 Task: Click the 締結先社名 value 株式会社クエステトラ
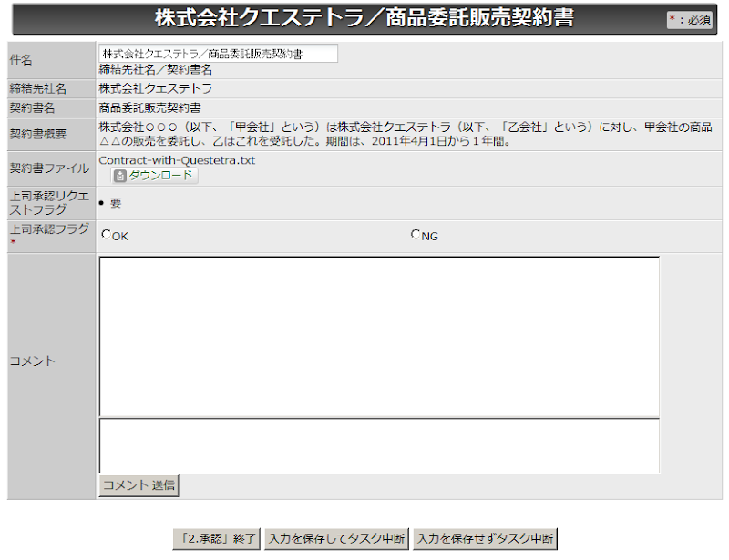pos(155,88)
